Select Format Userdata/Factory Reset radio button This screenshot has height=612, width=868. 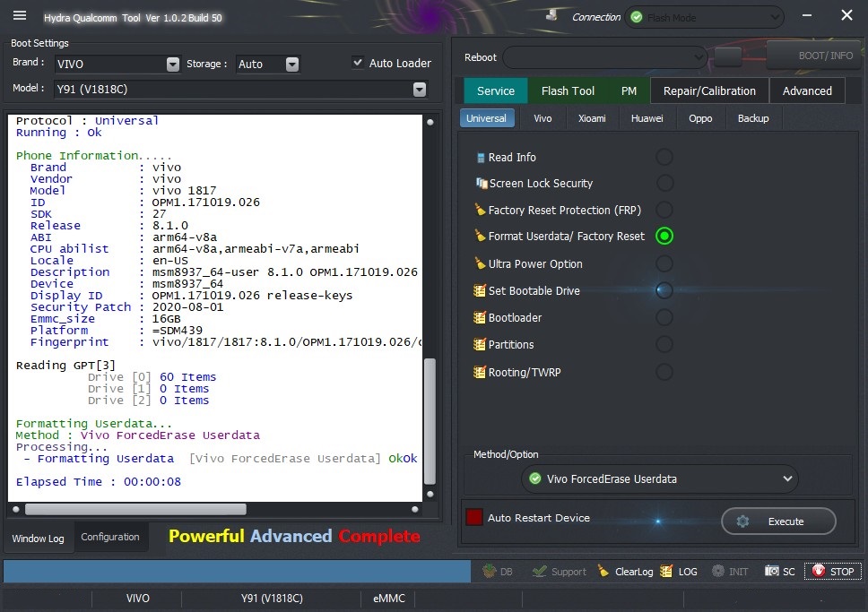[x=664, y=236]
